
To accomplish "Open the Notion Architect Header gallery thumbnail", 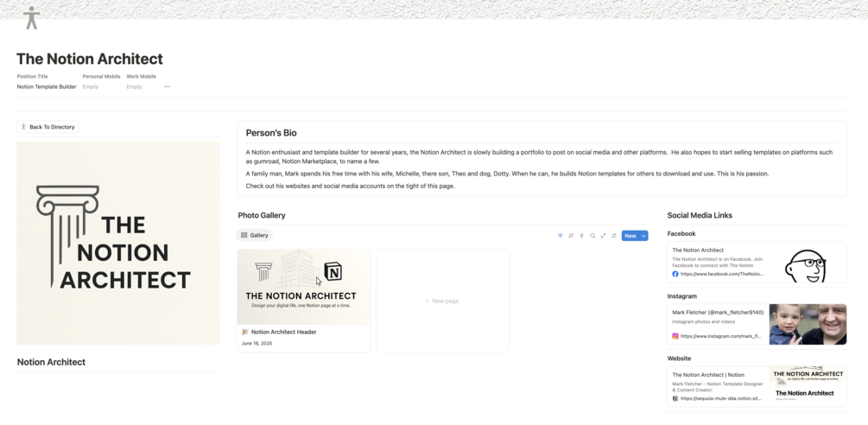I will (x=303, y=287).
